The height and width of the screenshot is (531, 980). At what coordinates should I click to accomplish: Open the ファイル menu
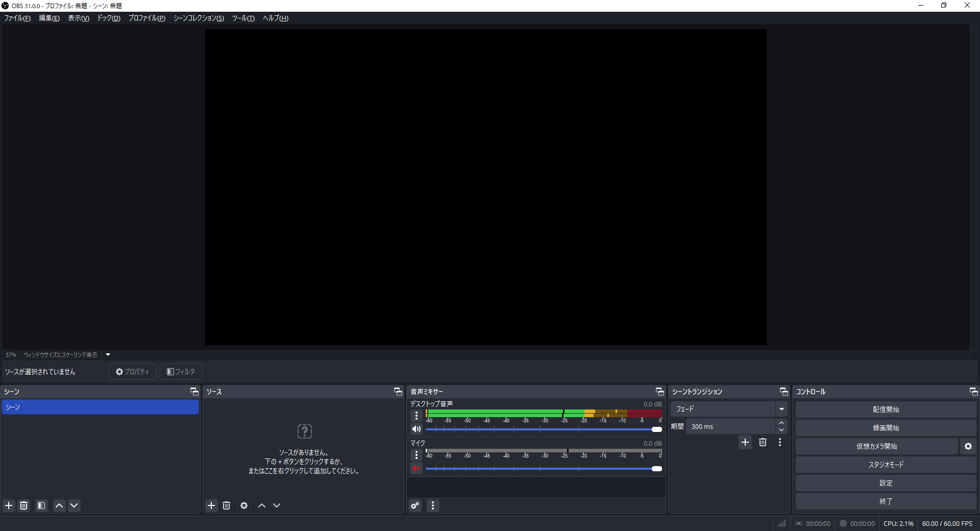point(17,18)
